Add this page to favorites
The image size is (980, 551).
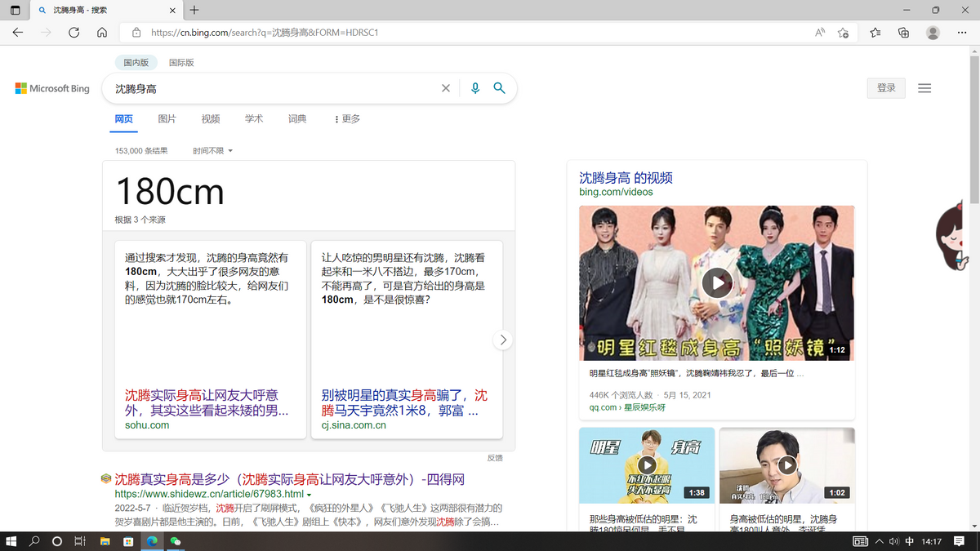pos(843,33)
